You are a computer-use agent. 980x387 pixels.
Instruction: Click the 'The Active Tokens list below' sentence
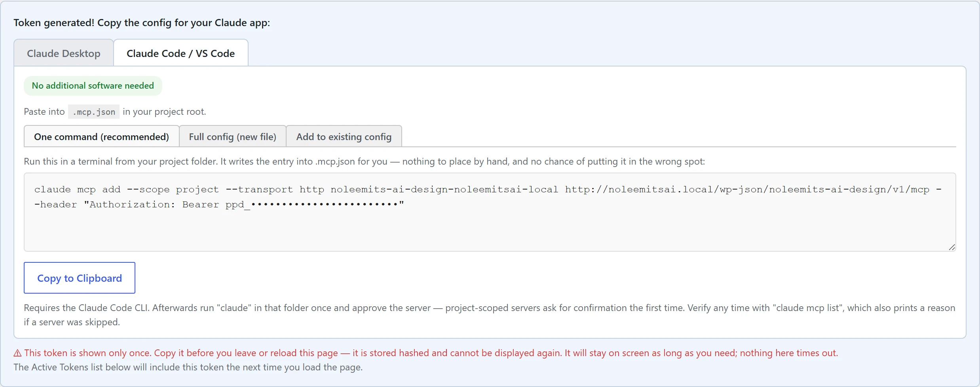(188, 367)
